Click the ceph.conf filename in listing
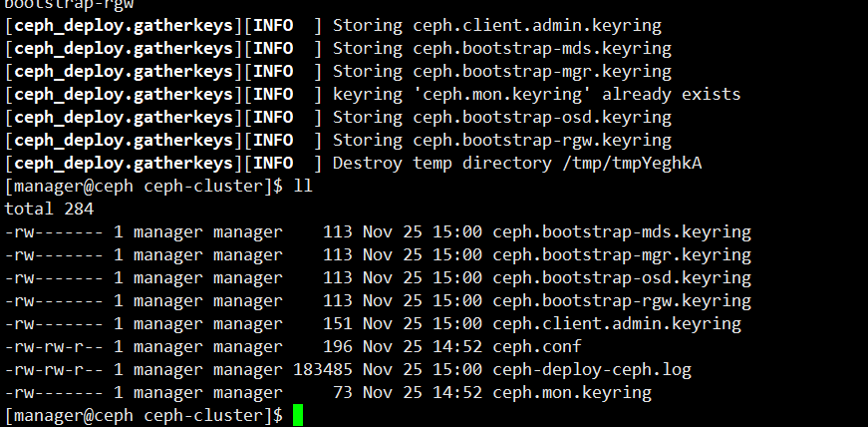Image resolution: width=868 pixels, height=427 pixels. pos(537,347)
